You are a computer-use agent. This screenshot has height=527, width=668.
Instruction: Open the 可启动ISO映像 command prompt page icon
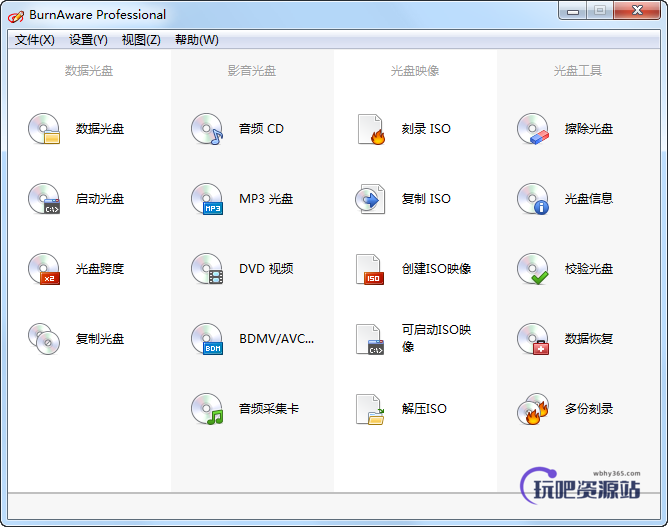[370, 339]
